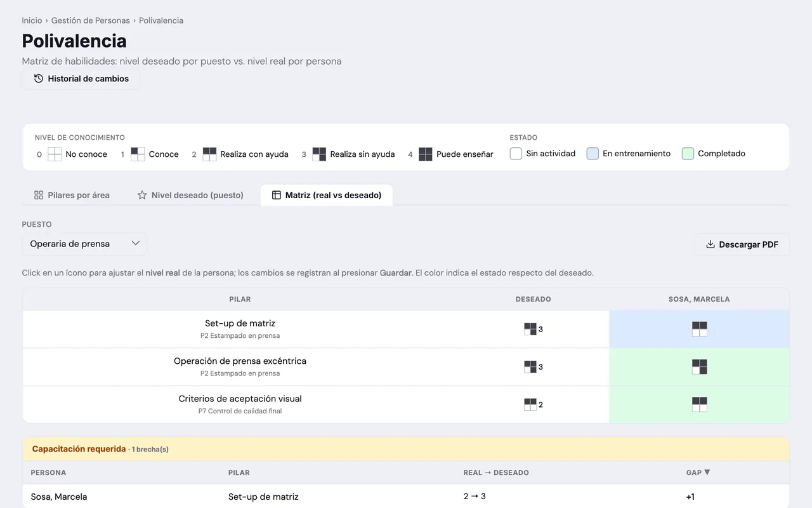Screen dimensions: 812x508
Task: Click desired level icon for Set-up de matriz
Action: tap(530, 329)
